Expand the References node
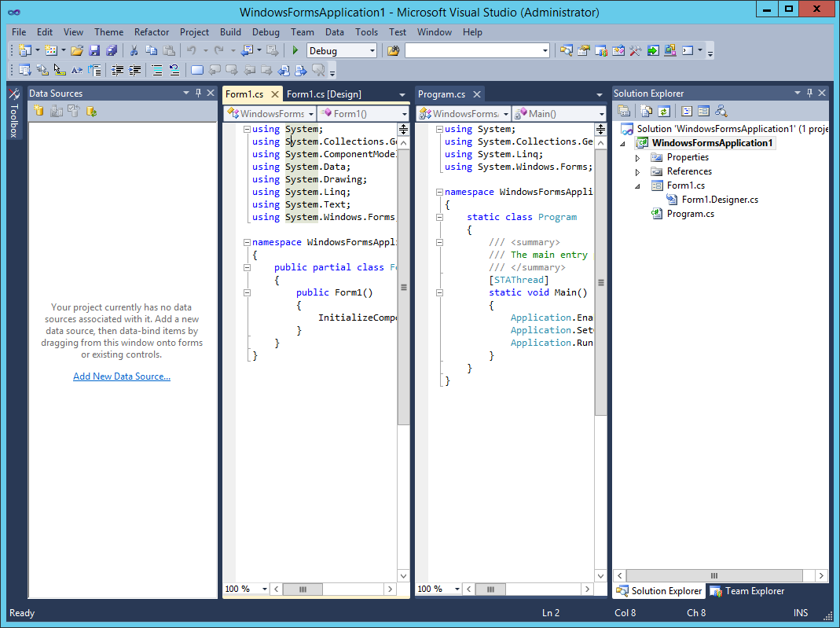 coord(638,171)
